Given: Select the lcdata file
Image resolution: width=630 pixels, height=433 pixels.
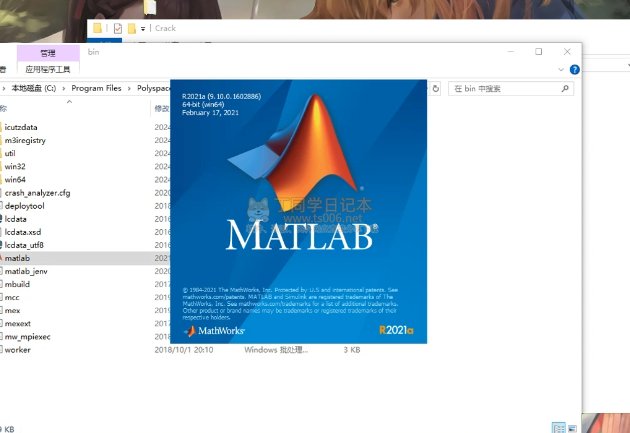Looking at the screenshot, I should (16, 219).
